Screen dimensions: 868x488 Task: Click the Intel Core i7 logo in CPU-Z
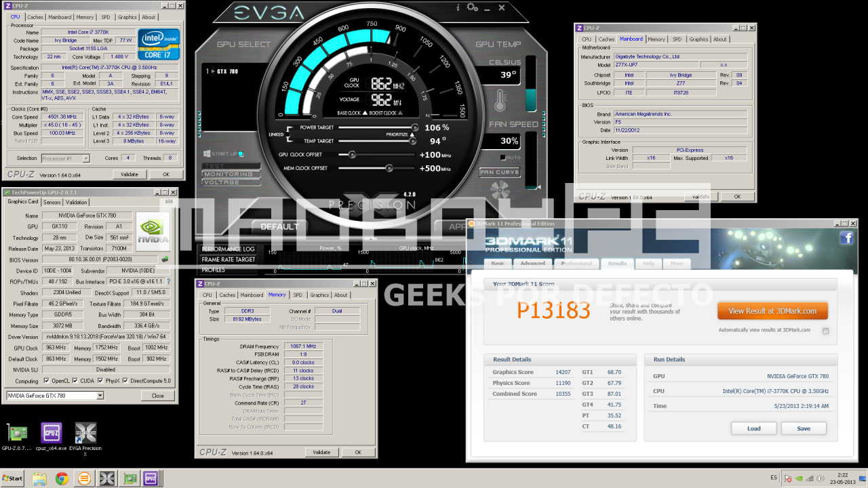tap(159, 44)
